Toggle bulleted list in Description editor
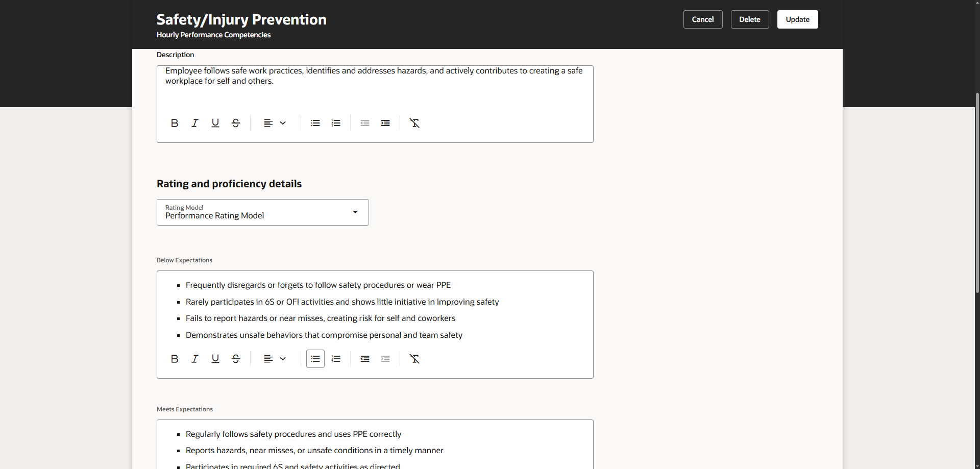Image resolution: width=980 pixels, height=469 pixels. 315,123
